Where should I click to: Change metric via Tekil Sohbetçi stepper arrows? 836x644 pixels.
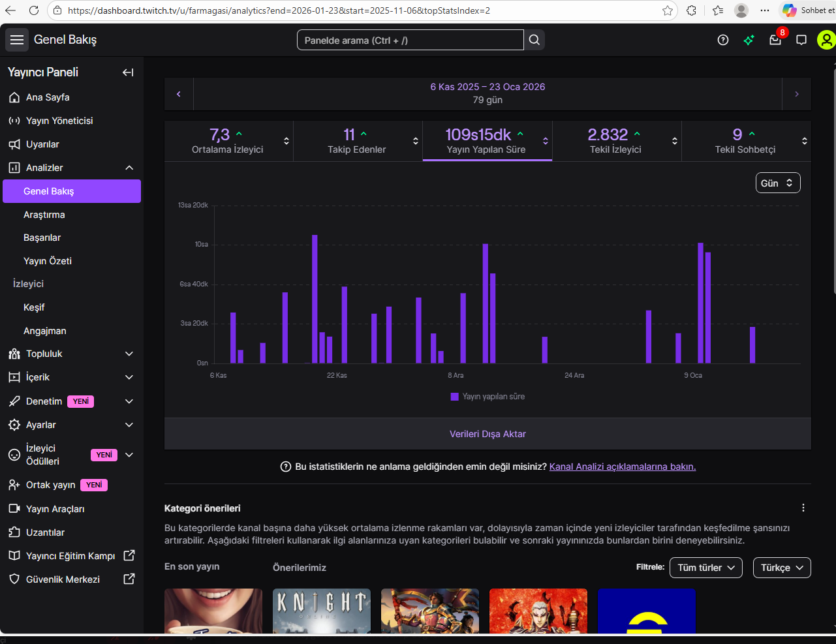click(x=805, y=141)
